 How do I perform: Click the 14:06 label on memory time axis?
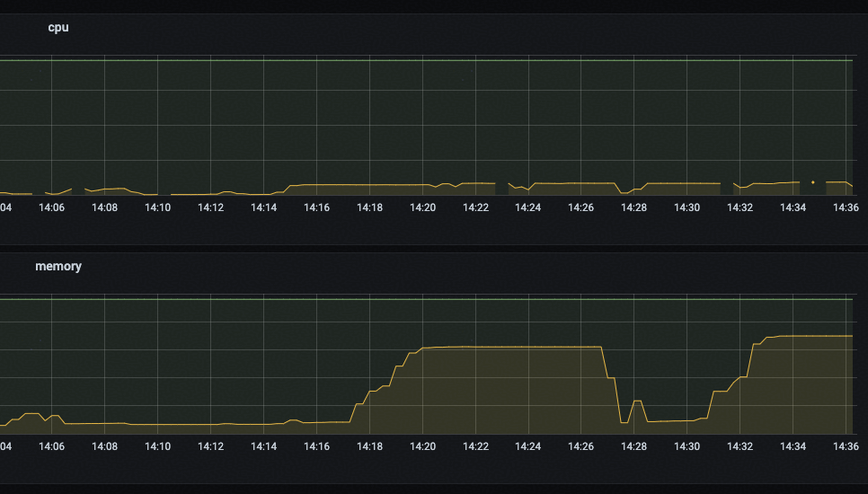[x=51, y=446]
